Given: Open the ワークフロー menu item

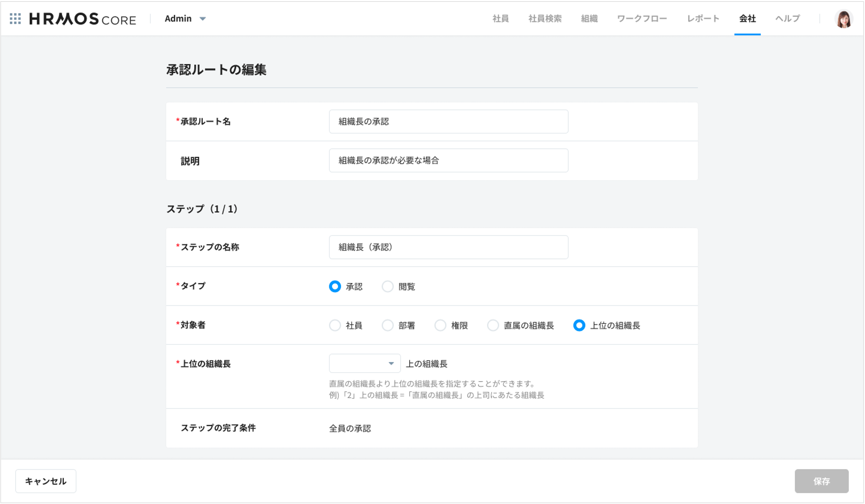Looking at the screenshot, I should click(x=642, y=19).
